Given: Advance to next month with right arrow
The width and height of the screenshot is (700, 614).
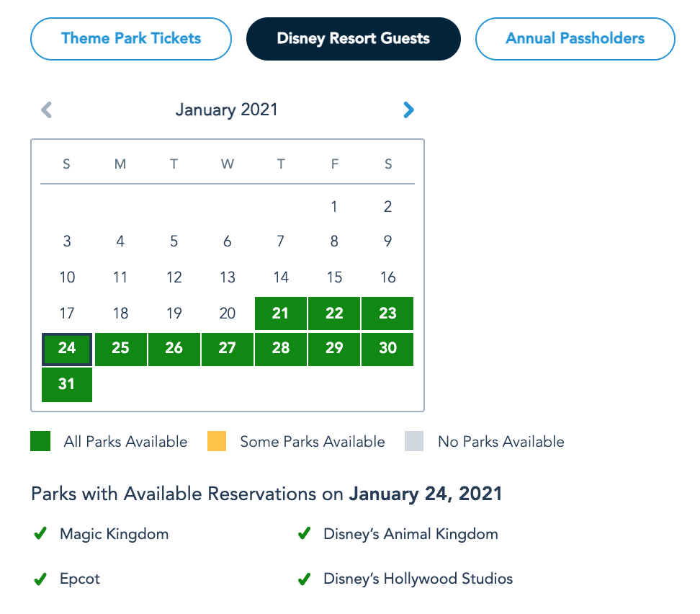Looking at the screenshot, I should point(408,110).
